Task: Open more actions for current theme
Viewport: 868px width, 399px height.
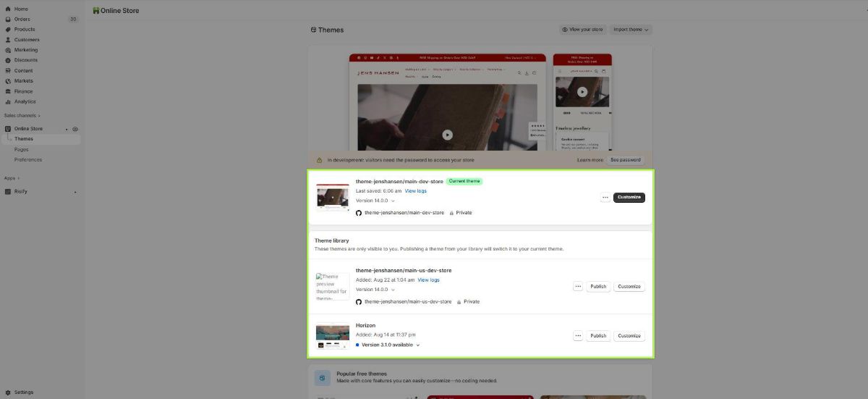Action: 605,198
